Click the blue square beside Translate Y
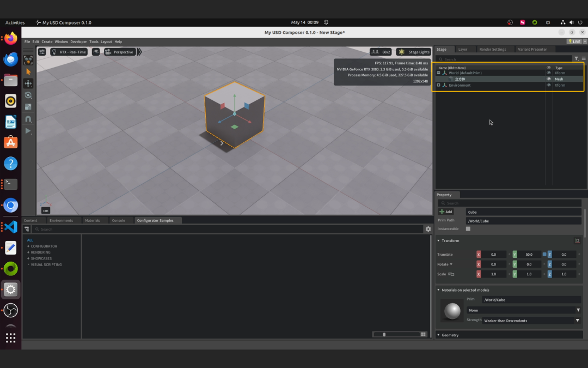This screenshot has width=588, height=368. point(544,254)
